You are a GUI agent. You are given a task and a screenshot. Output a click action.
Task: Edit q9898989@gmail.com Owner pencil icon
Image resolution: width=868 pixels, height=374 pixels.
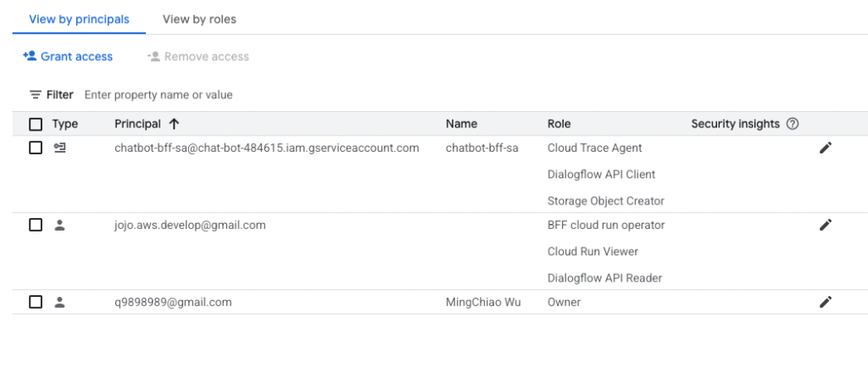tap(826, 302)
